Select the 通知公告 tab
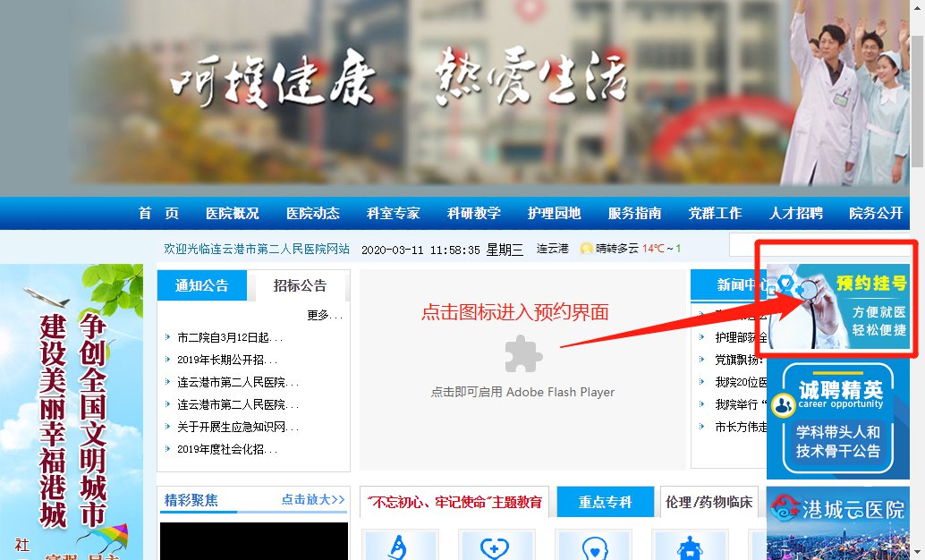 click(x=202, y=286)
